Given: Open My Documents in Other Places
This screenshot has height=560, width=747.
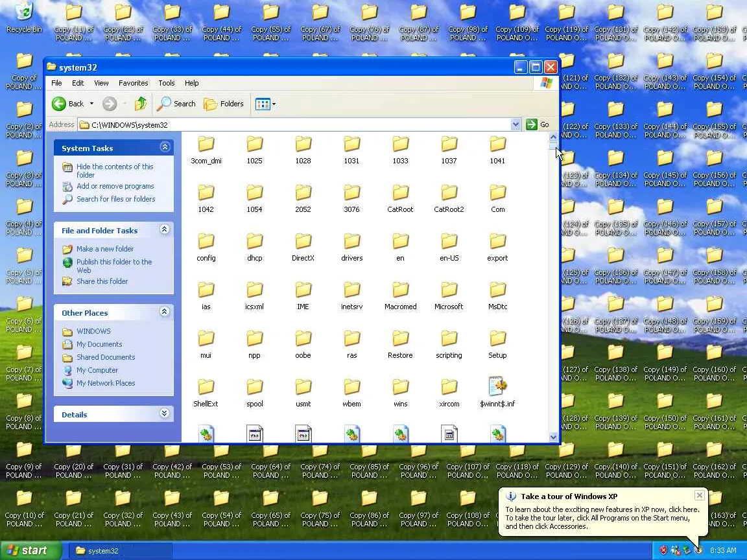Looking at the screenshot, I should pos(99,344).
